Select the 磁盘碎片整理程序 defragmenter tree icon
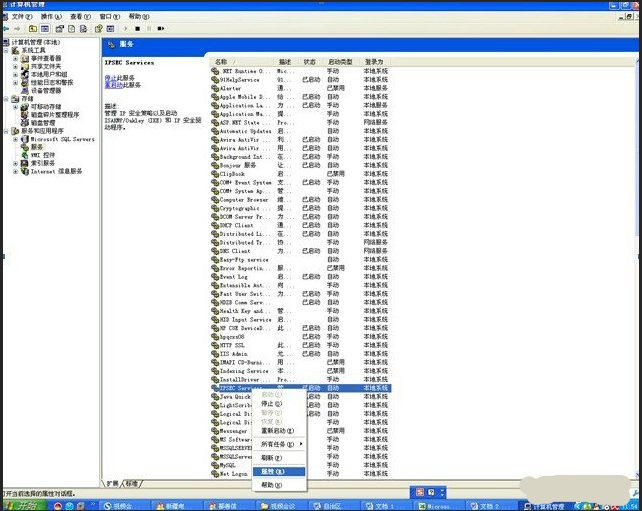 click(25, 115)
